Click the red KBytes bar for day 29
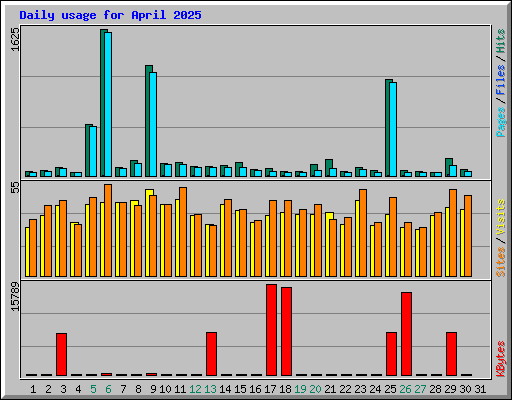This screenshot has height=400, width=512. [451, 354]
